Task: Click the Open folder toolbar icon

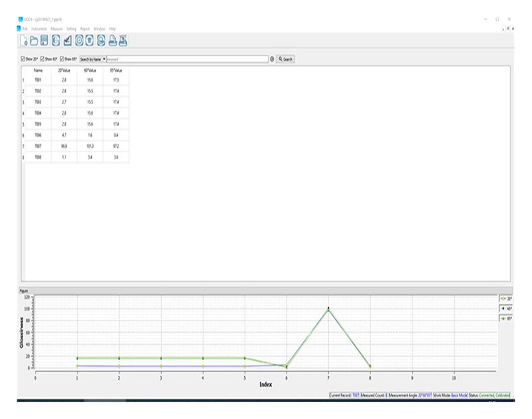Action: [x=34, y=41]
